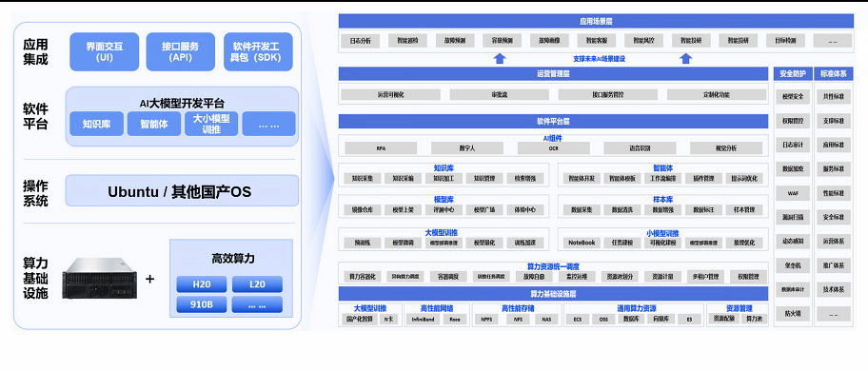
Task: Select the NAS storage box
Action: [x=546, y=319]
